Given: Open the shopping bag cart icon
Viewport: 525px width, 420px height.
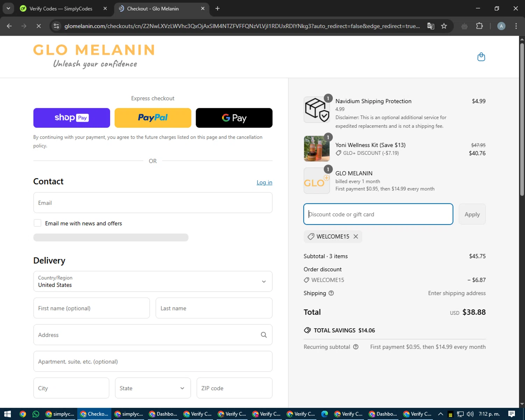Looking at the screenshot, I should click(481, 57).
